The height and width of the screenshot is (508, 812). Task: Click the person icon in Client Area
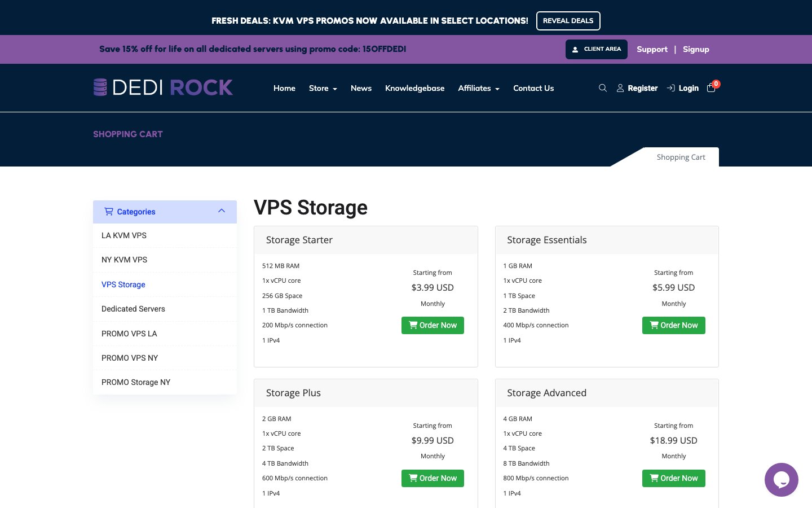(575, 50)
